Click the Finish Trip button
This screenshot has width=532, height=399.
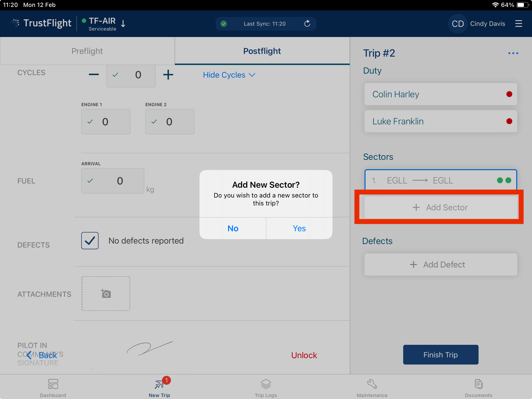[x=440, y=355]
